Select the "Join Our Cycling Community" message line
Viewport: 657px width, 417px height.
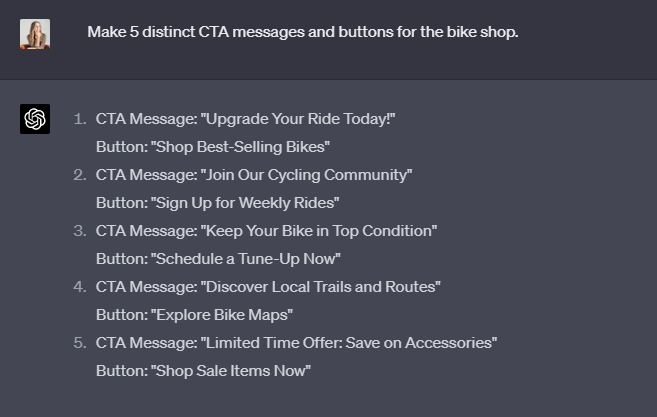click(254, 175)
